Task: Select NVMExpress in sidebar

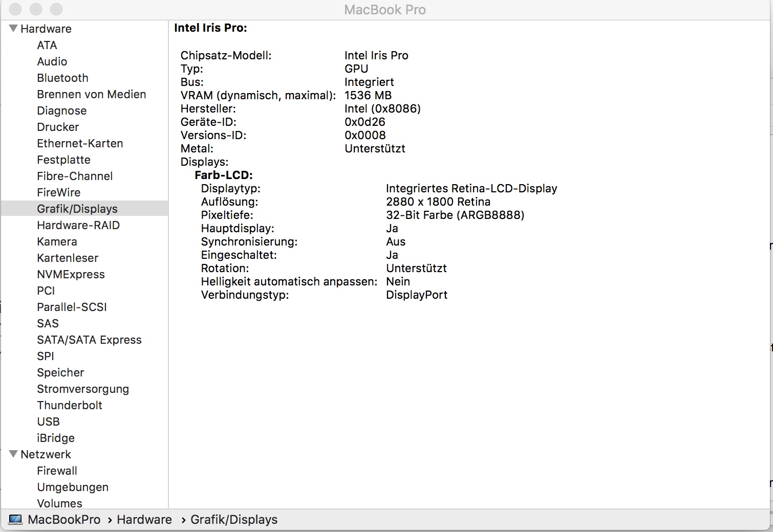Action: 71,274
